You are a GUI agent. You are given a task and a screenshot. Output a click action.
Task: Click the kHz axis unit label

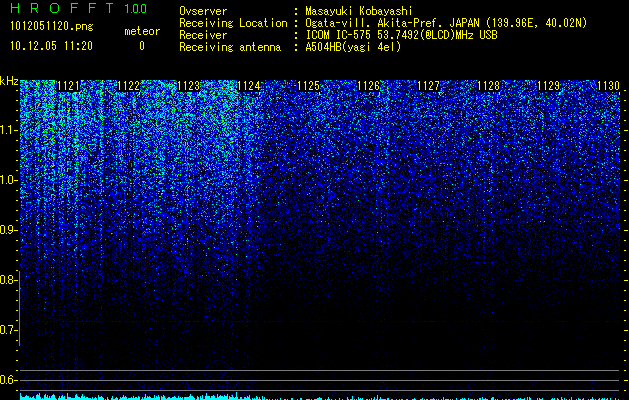tap(9, 82)
